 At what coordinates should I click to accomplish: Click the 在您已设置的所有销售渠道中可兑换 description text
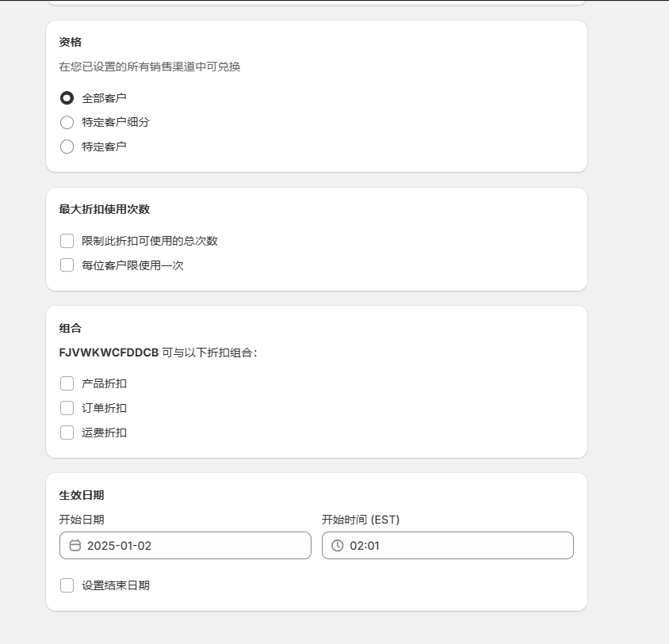pyautogui.click(x=151, y=68)
